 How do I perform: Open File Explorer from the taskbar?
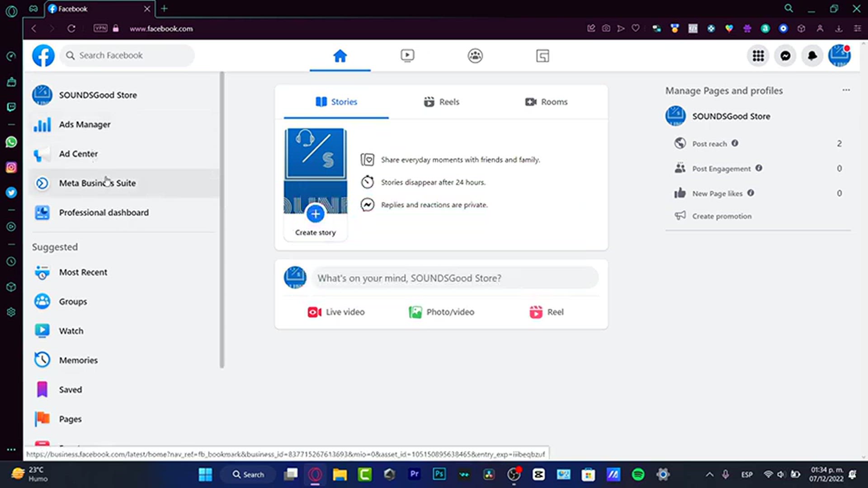coord(340,474)
